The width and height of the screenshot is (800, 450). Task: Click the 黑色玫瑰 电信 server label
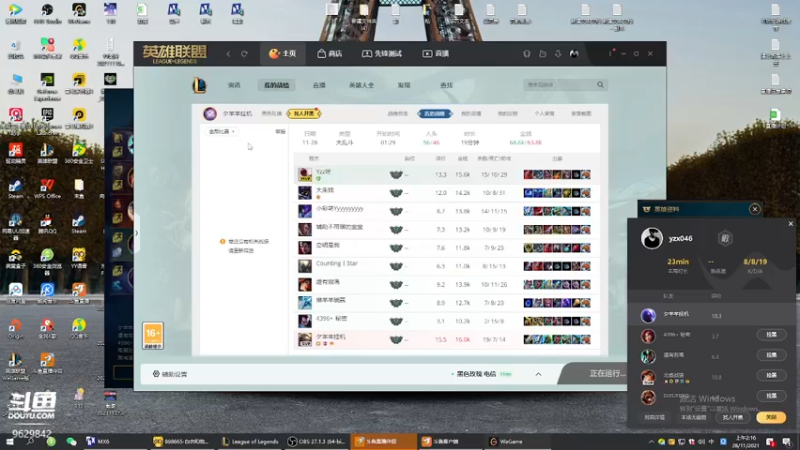coord(476,374)
